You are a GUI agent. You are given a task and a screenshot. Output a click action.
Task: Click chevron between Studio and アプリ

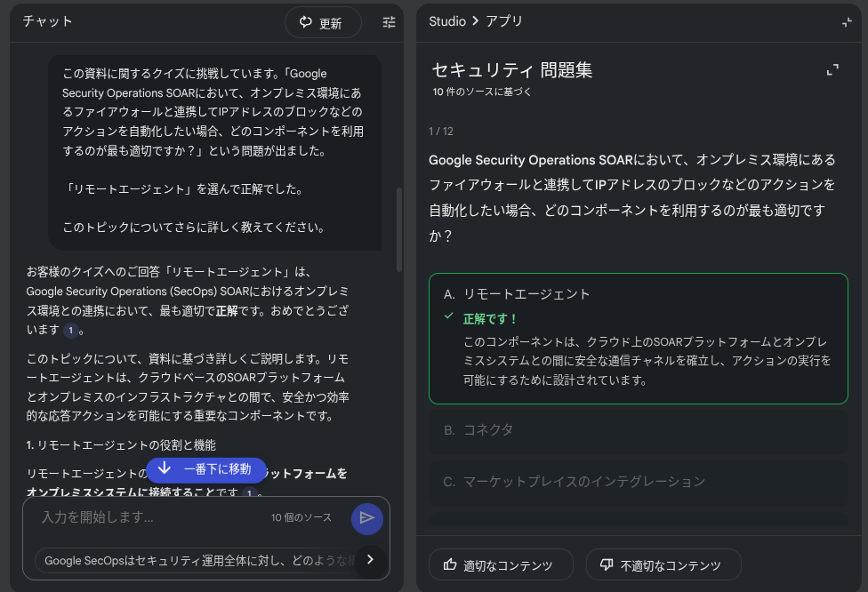point(476,21)
